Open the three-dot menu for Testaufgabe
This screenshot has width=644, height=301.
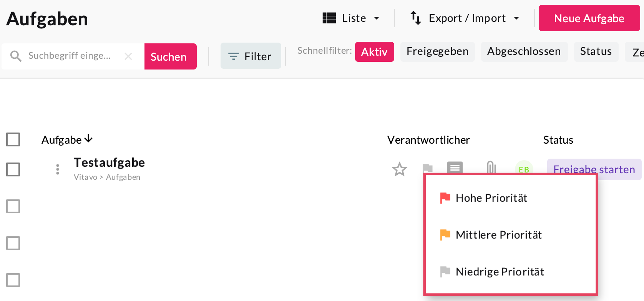(x=58, y=169)
